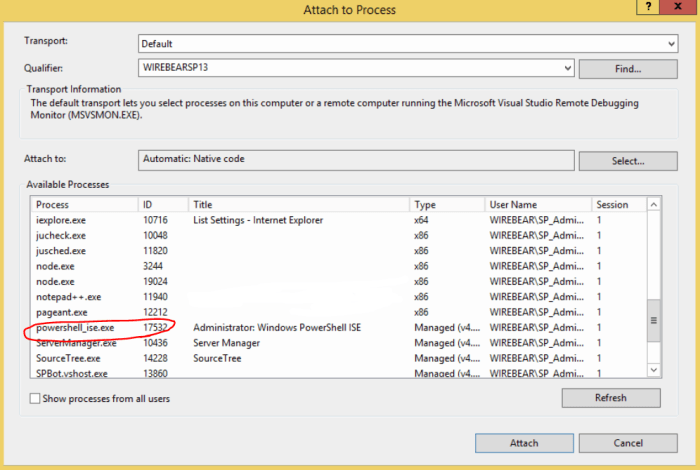Screen dimensions: 700x470
Task: Click the Attach button
Action: (x=524, y=443)
